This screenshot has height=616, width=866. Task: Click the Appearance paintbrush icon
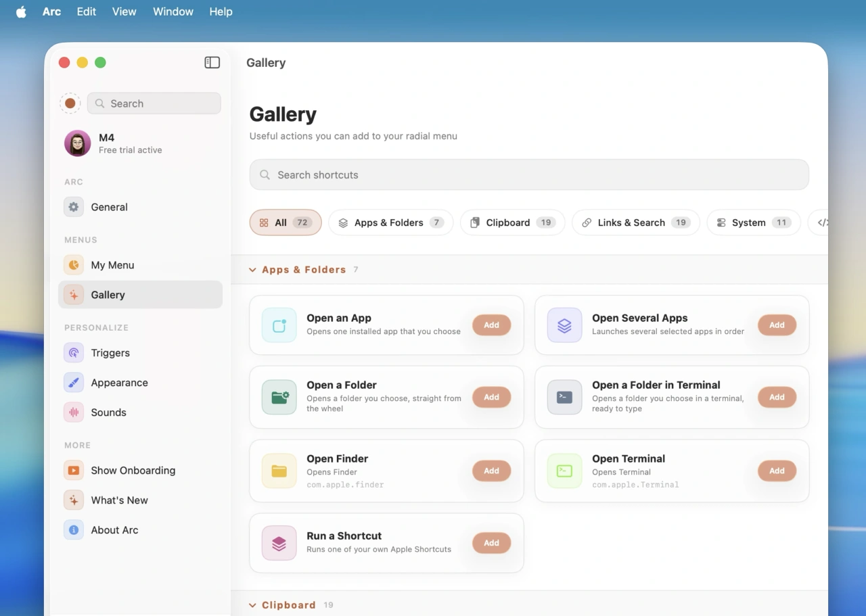click(74, 383)
